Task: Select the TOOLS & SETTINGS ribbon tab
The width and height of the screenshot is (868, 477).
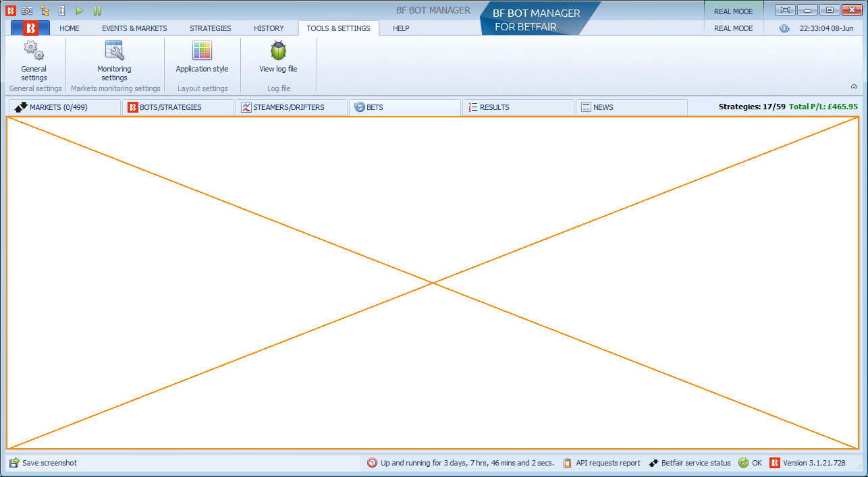Action: (x=338, y=28)
